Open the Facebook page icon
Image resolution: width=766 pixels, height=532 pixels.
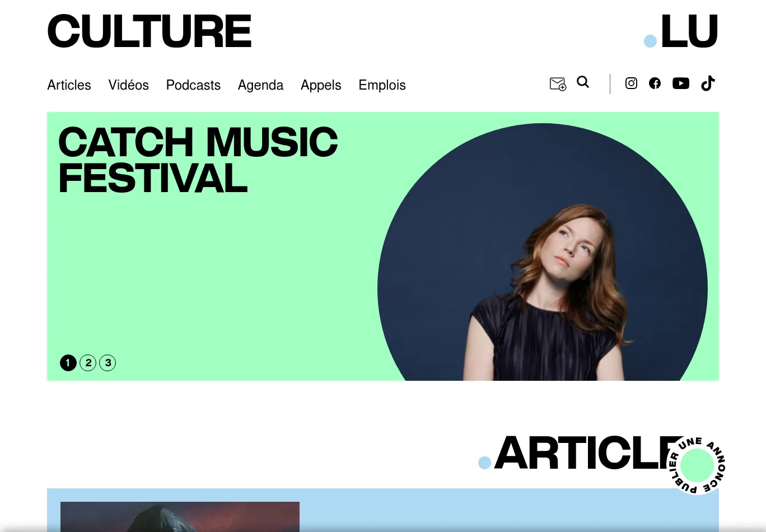(x=655, y=83)
